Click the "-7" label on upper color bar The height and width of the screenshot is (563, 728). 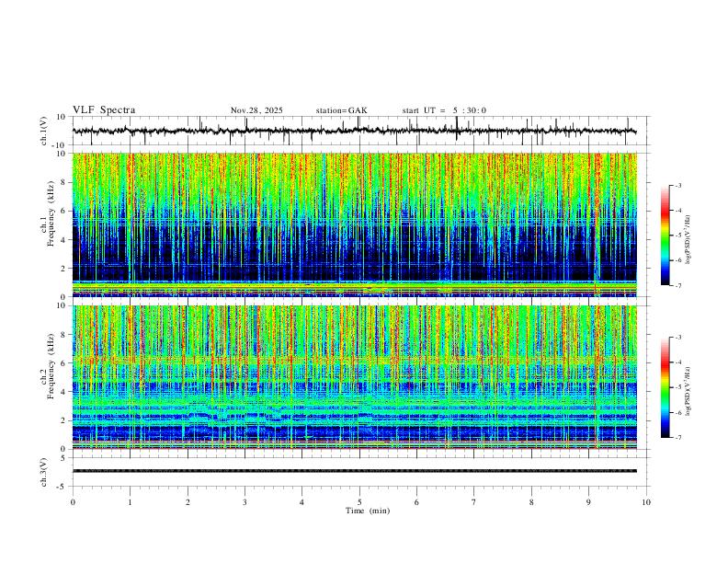click(678, 285)
